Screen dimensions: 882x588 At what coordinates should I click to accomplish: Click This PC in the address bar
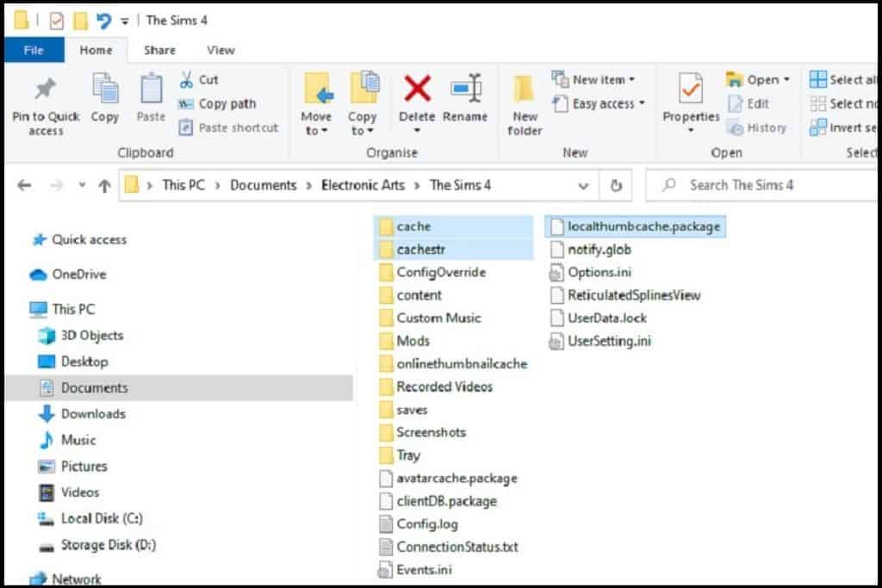coord(183,185)
